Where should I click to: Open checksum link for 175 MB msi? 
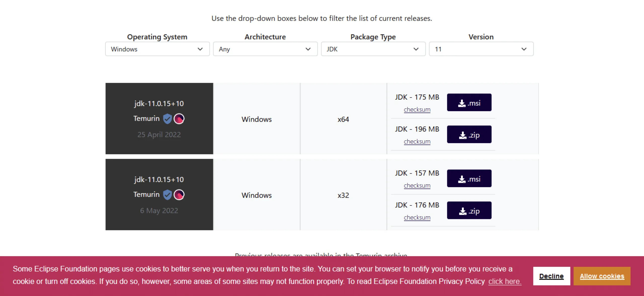[x=417, y=110]
